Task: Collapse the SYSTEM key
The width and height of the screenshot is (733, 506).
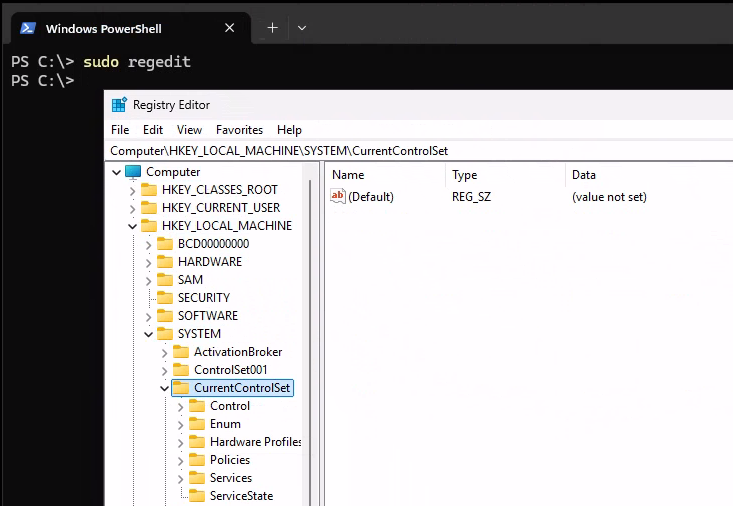Action: click(149, 334)
